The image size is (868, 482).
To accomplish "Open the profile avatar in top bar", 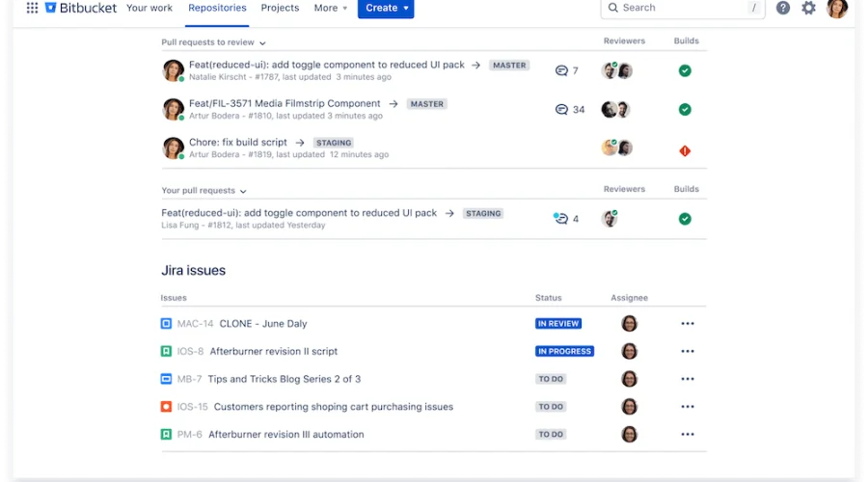I will 837,8.
